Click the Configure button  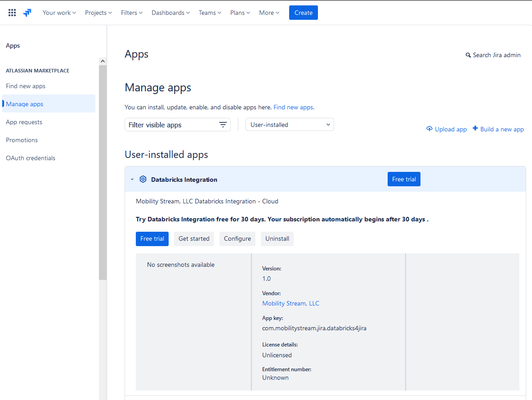237,238
